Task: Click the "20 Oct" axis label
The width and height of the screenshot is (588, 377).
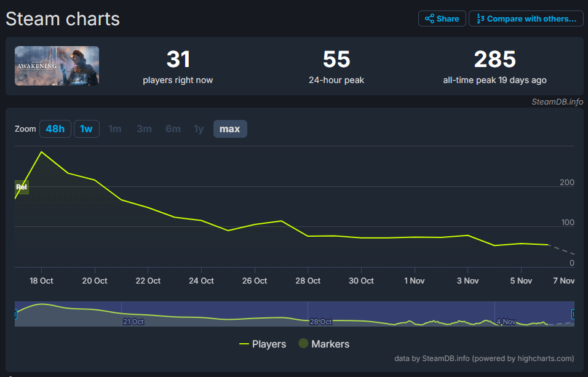Action: point(95,280)
